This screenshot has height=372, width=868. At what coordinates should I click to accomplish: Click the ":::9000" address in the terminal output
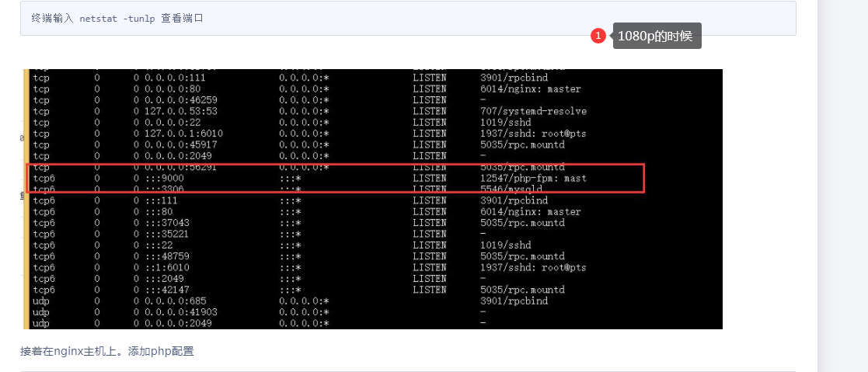(165, 179)
